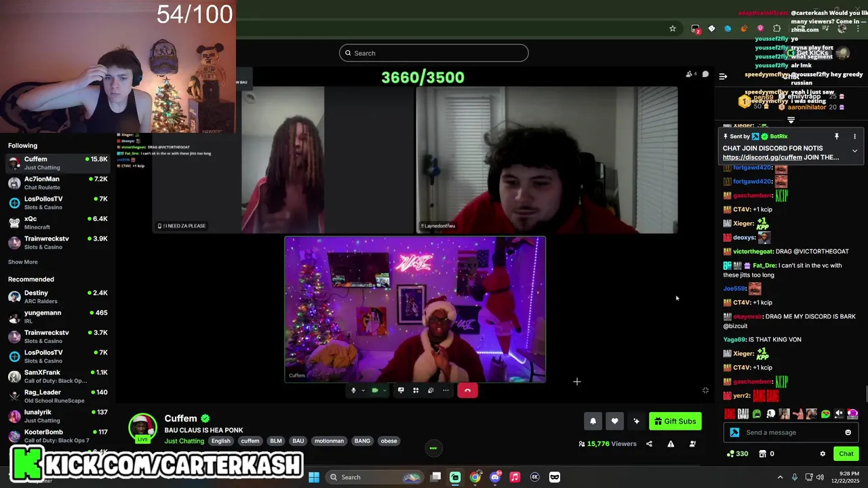Collapse chat panel using arrow icon
The image size is (868, 488).
pos(723,76)
